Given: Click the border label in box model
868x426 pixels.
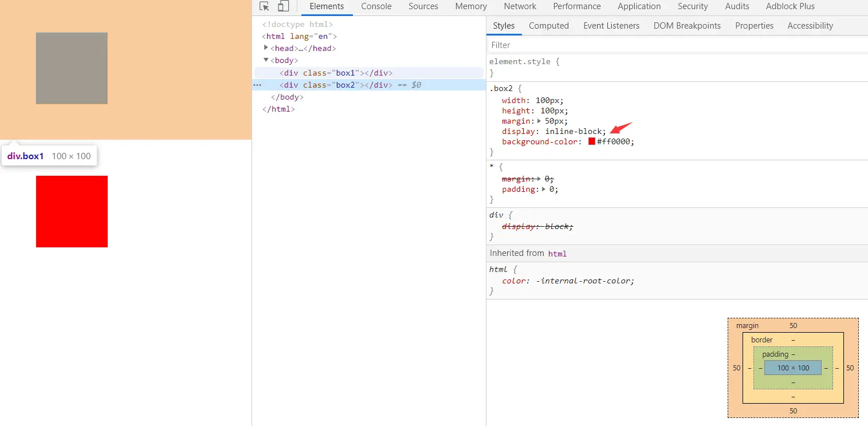Looking at the screenshot, I should coord(761,340).
